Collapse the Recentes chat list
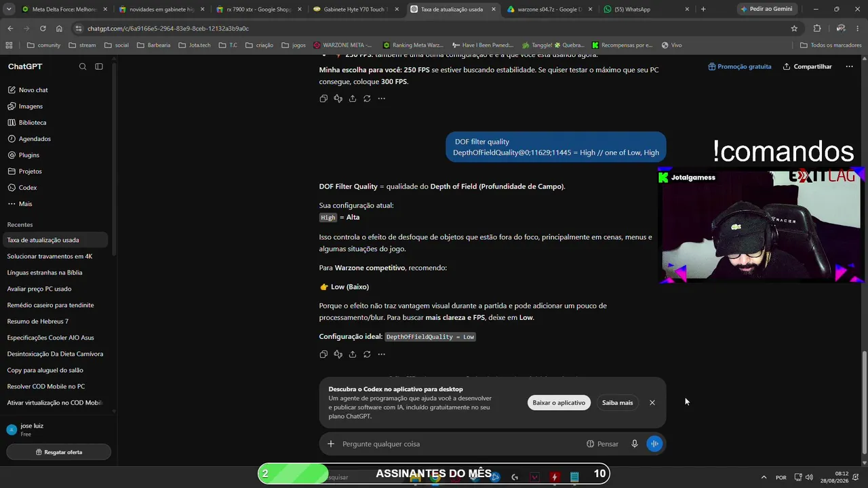The height and width of the screenshot is (488, 868). (x=20, y=224)
